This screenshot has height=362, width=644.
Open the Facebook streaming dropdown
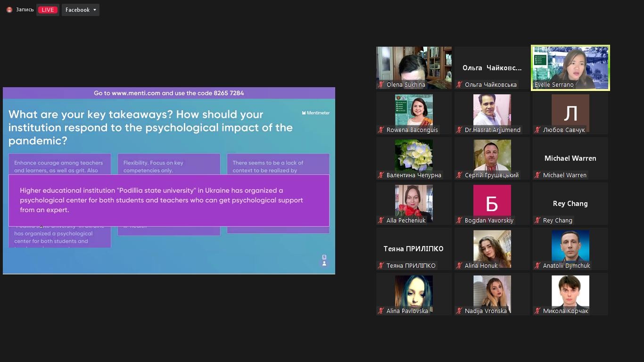click(x=80, y=10)
